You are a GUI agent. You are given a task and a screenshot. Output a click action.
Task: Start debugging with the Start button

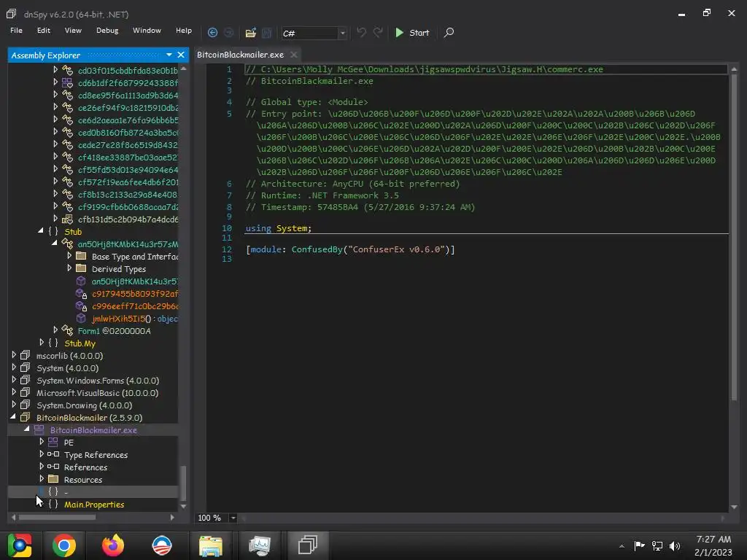412,32
